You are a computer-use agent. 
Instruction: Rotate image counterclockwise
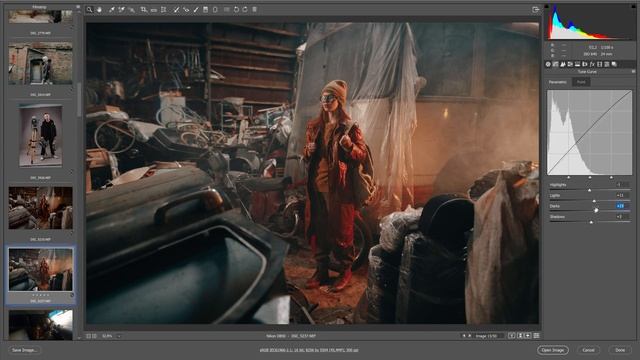click(x=236, y=9)
